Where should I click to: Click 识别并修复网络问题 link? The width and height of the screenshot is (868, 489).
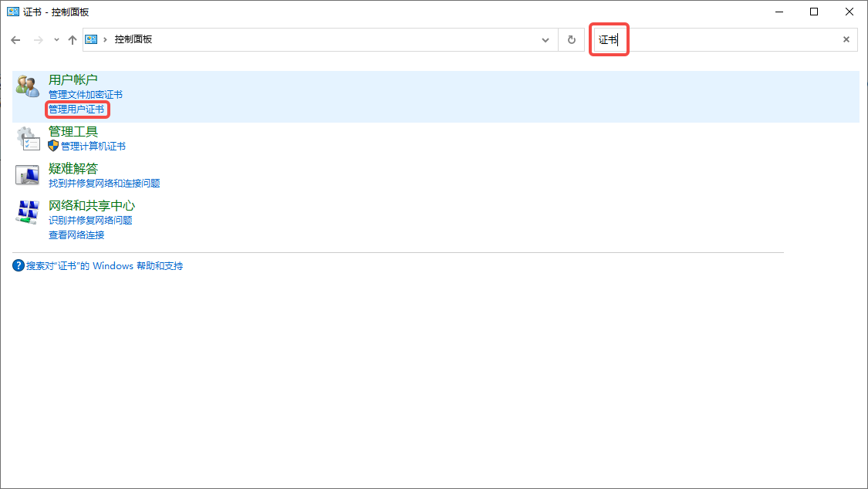(90, 220)
